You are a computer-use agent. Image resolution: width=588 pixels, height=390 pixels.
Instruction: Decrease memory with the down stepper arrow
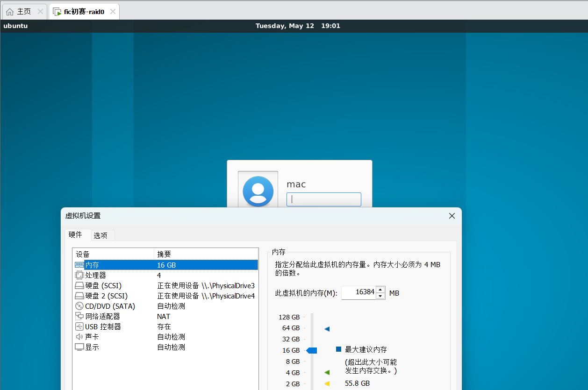tap(380, 296)
